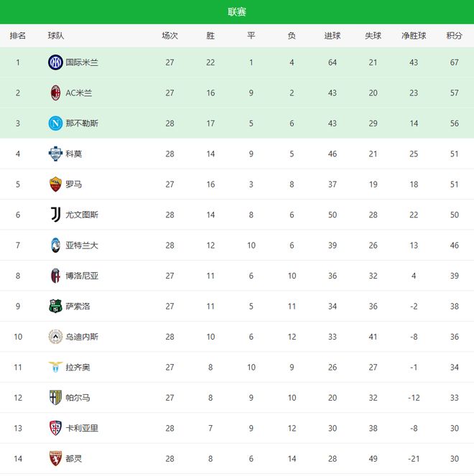Open the 尤文图斯 team link

coord(82,215)
